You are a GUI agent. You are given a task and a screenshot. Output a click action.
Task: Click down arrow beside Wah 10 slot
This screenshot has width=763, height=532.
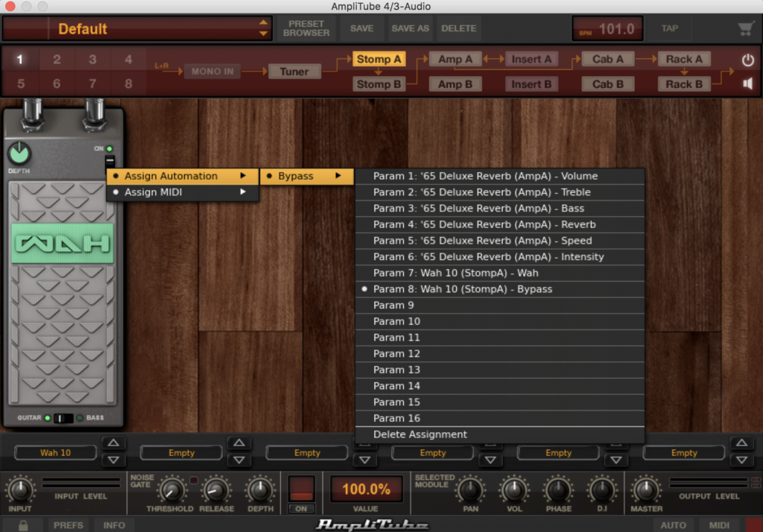[x=113, y=460]
